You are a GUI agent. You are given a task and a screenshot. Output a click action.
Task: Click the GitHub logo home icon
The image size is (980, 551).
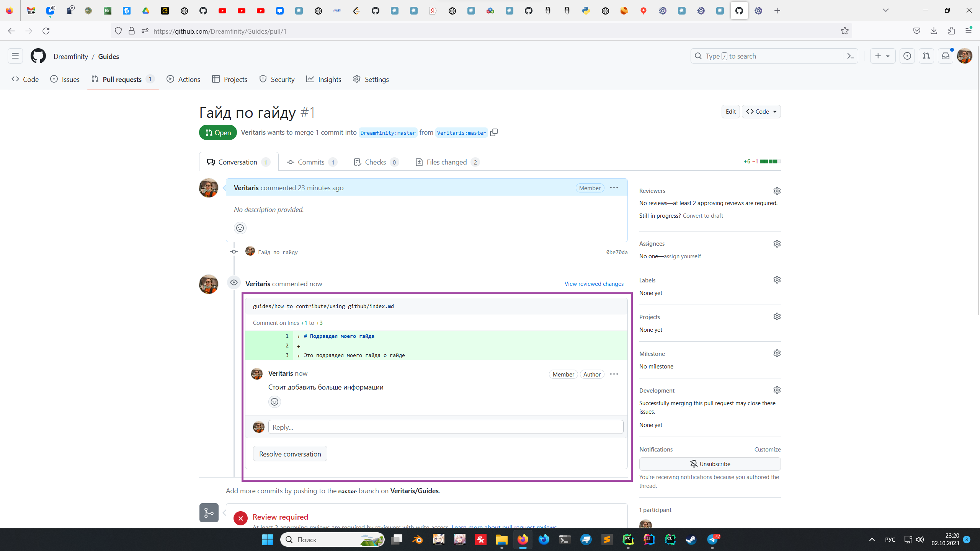(x=38, y=56)
